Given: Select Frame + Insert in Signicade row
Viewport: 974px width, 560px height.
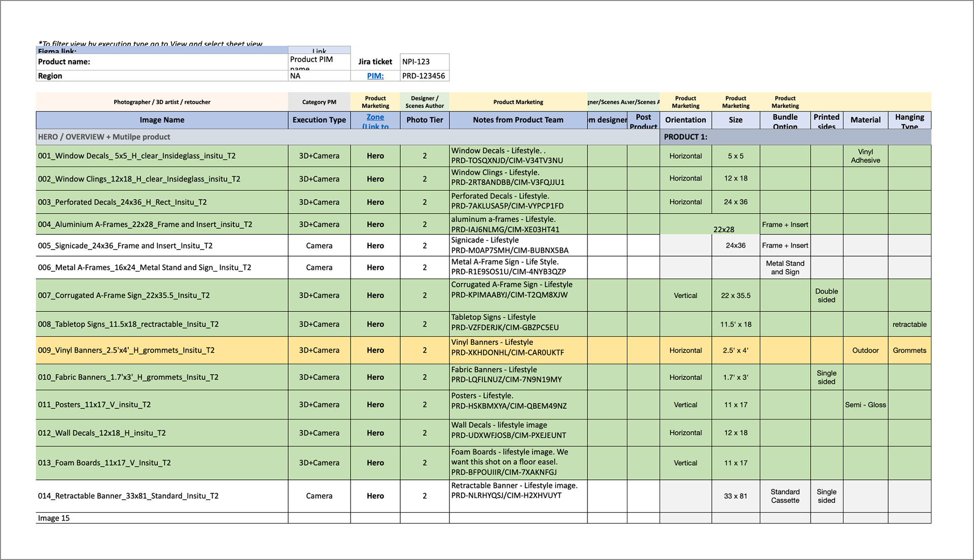Looking at the screenshot, I should point(785,246).
